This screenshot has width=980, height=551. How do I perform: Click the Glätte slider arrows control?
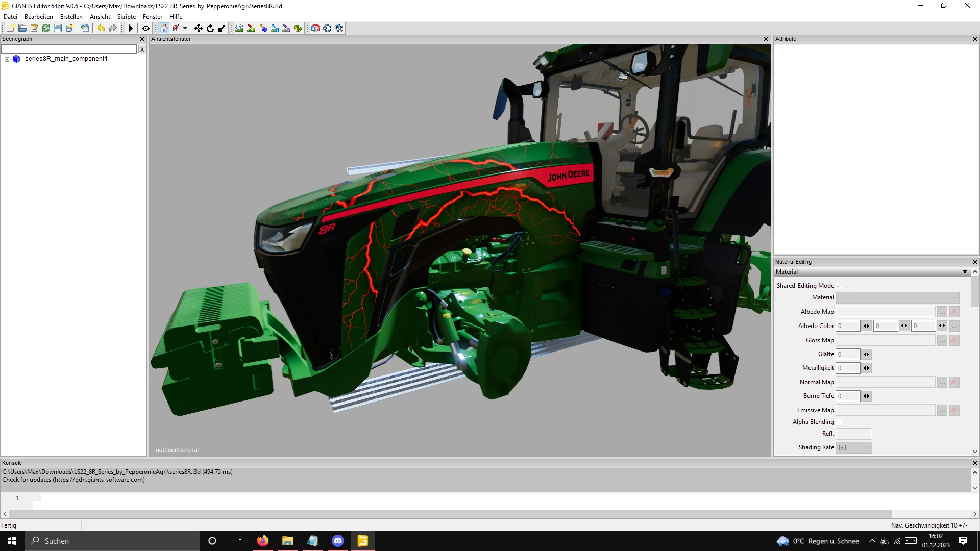(866, 354)
